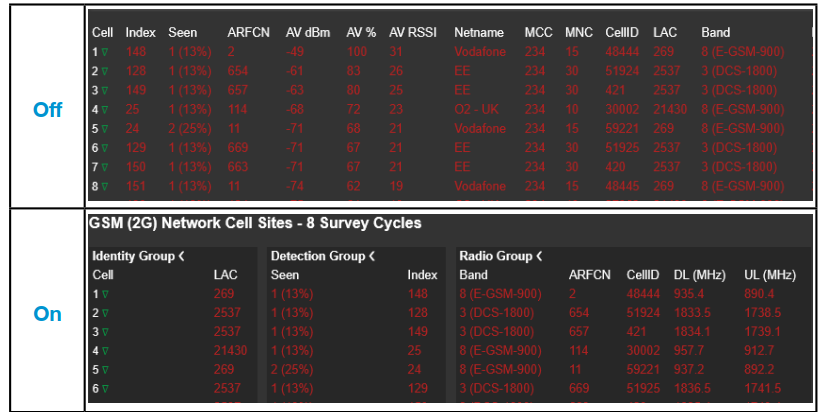
Task: Sort by DL (MHz) column header
Action: 699,275
